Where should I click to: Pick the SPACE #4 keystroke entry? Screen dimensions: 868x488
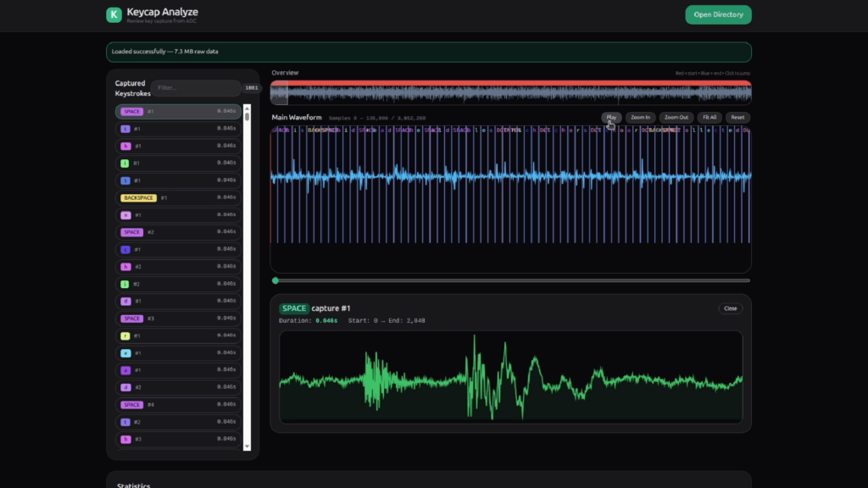coord(178,404)
